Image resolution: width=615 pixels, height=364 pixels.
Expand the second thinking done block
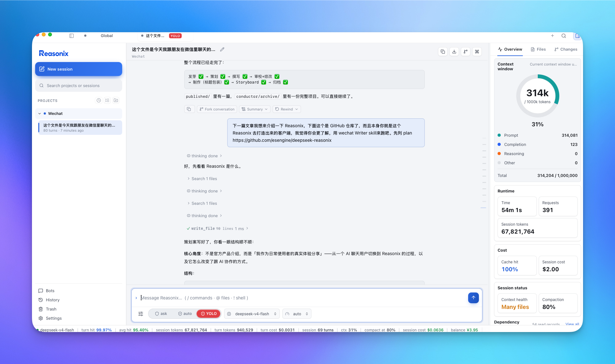click(204, 191)
